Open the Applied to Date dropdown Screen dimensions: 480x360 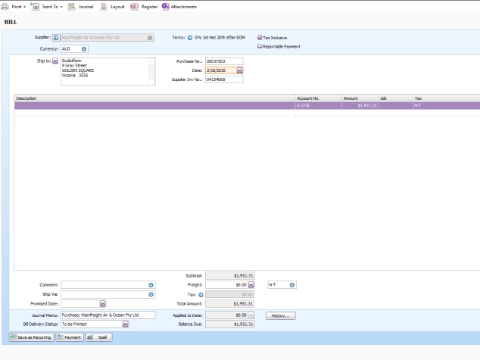251,315
